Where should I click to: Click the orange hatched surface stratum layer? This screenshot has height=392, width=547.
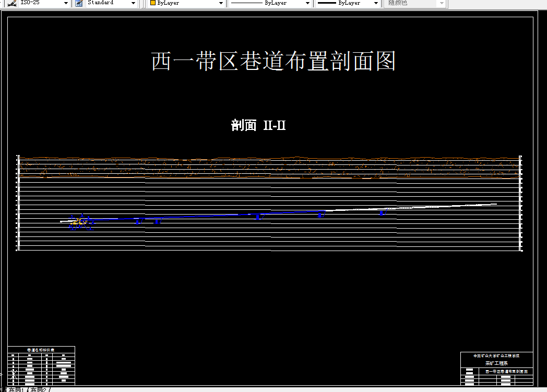coord(269,168)
